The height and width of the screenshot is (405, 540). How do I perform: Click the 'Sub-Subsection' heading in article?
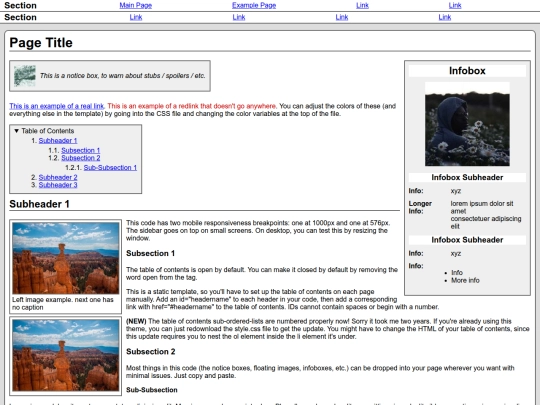152,390
